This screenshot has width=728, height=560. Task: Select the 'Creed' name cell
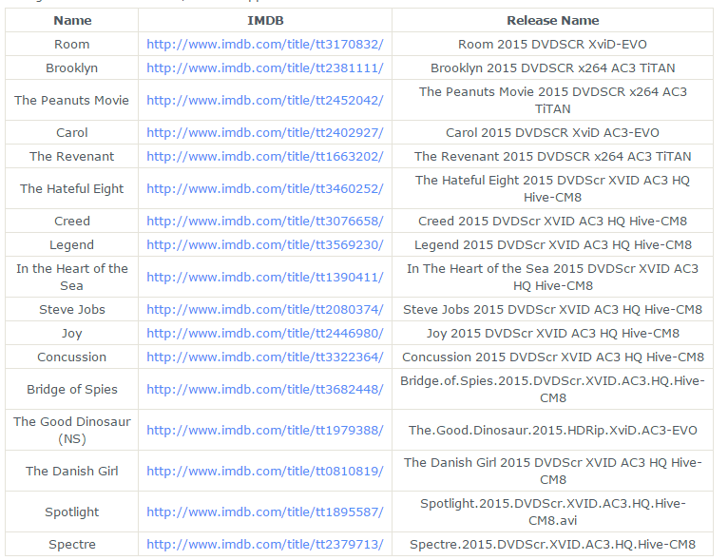click(x=72, y=221)
